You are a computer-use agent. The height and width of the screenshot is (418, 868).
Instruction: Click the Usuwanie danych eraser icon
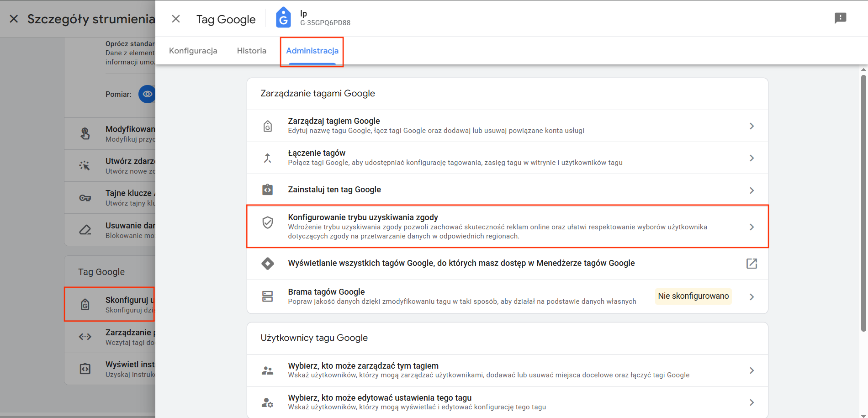coord(85,230)
